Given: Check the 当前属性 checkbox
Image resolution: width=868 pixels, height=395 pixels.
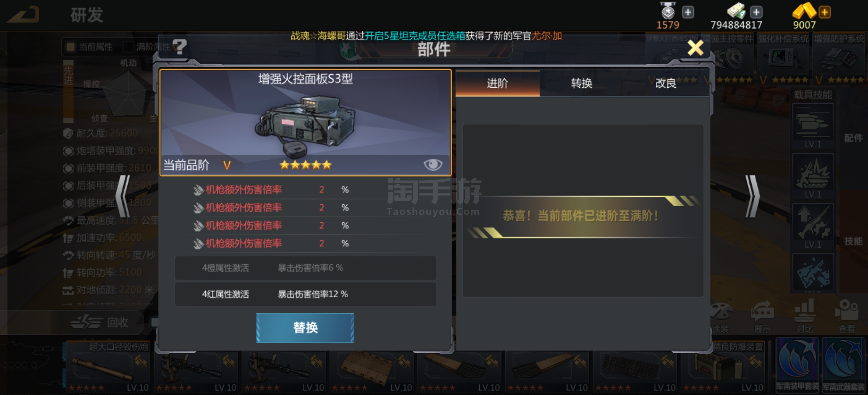Looking at the screenshot, I should tap(70, 47).
